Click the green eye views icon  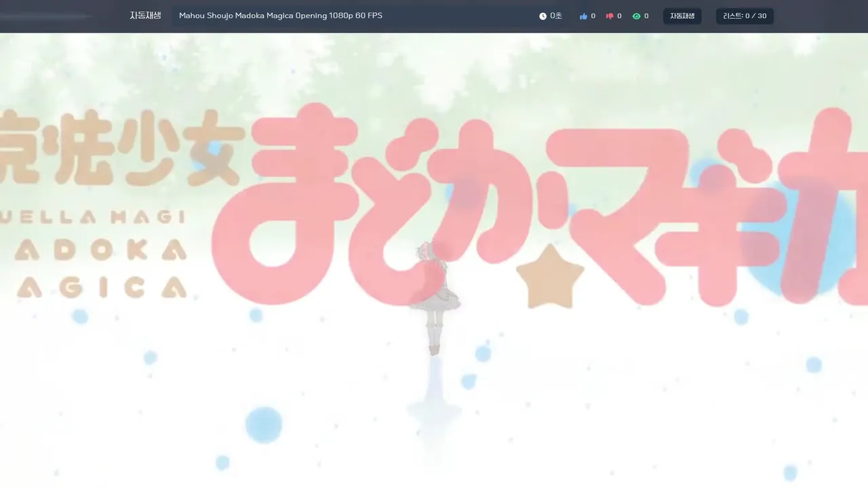pos(636,16)
